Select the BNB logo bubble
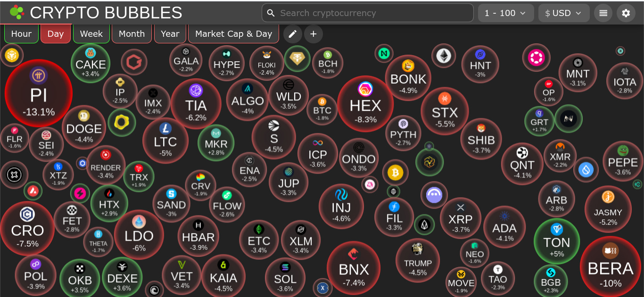Viewport: 644px width, 297px height. [x=11, y=55]
